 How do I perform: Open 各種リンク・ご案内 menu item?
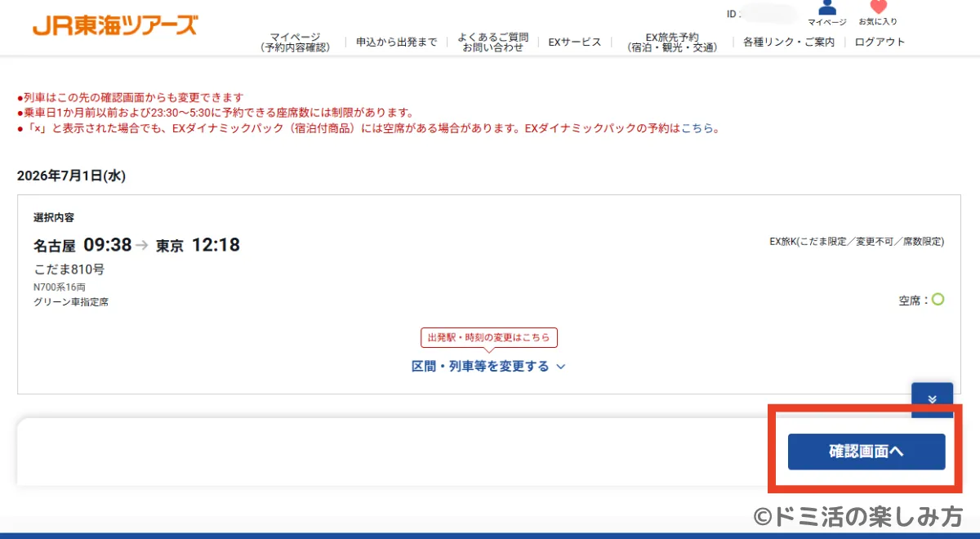pos(789,42)
